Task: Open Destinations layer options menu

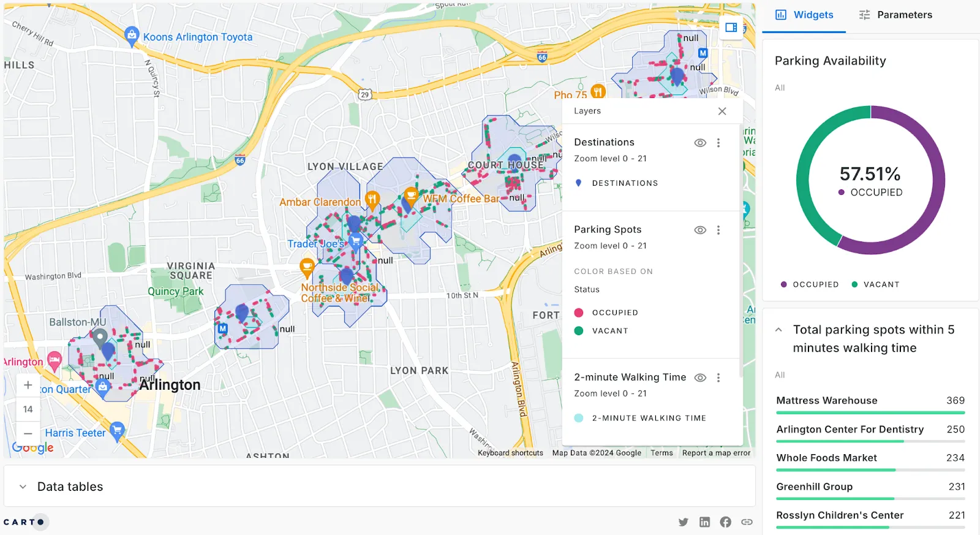Action: [x=718, y=143]
